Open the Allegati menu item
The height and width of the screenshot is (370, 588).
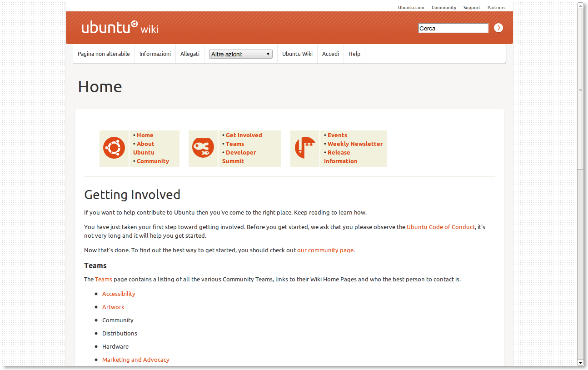click(x=189, y=54)
